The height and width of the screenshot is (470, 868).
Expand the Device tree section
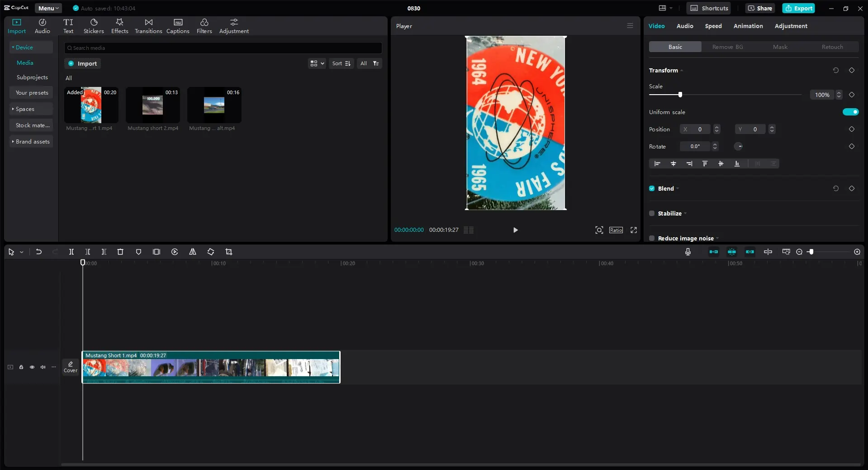[x=31, y=47]
